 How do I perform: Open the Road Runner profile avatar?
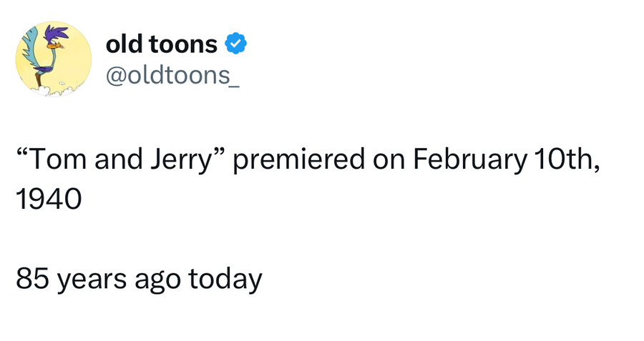(54, 59)
